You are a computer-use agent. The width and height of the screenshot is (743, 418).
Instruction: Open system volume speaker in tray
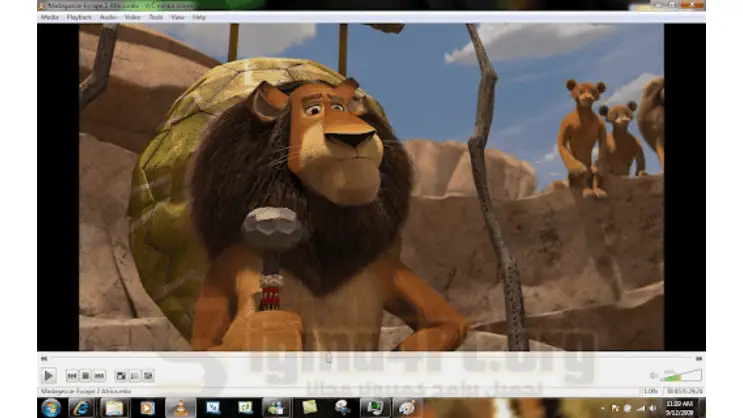653,408
